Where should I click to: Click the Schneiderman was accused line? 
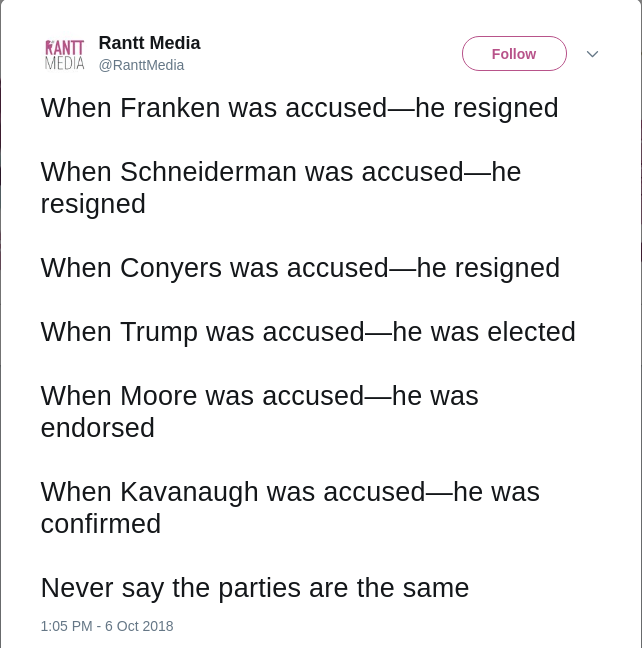pyautogui.click(x=281, y=172)
